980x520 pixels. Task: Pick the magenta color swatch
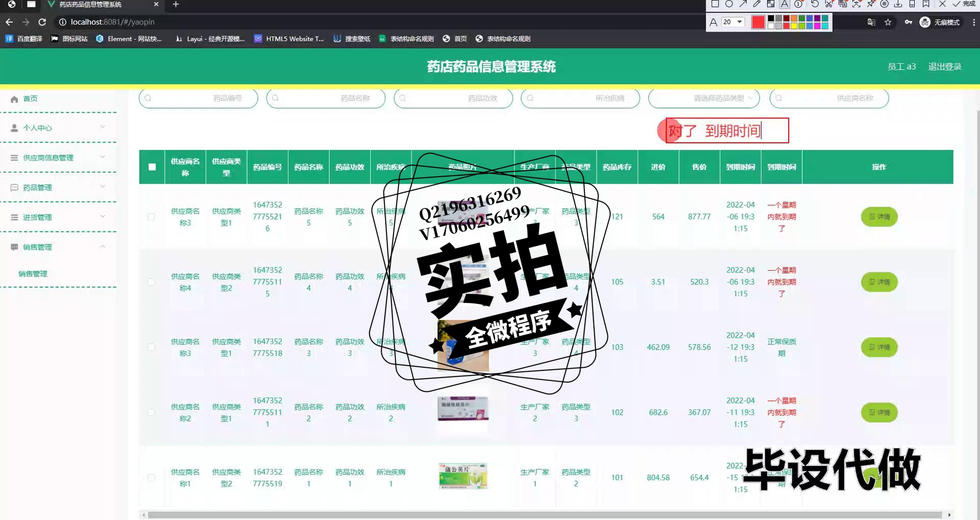coord(817,26)
